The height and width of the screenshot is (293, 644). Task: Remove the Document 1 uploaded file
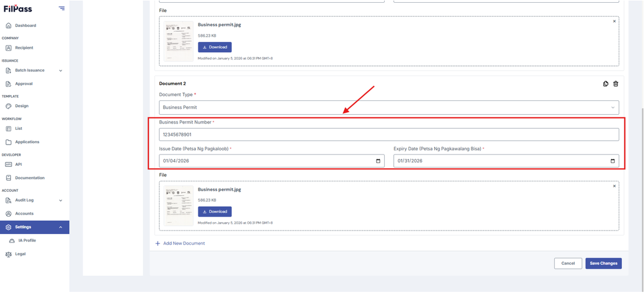(614, 21)
